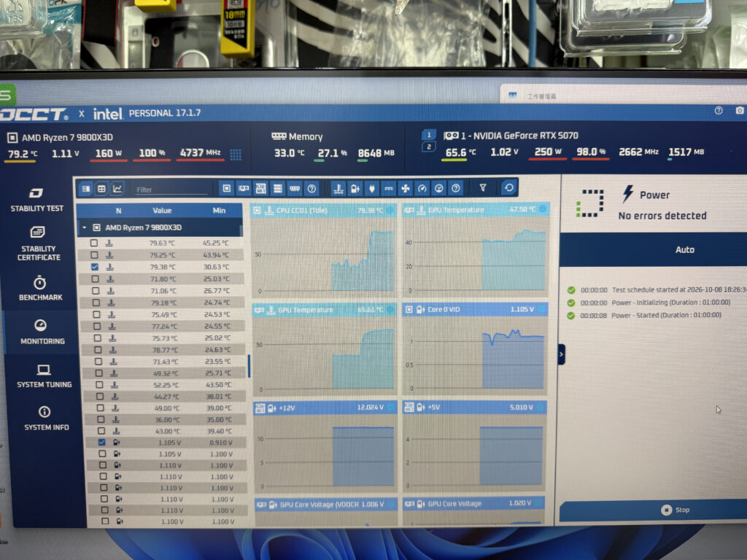Sort the sensor table by Value column

pyautogui.click(x=162, y=211)
